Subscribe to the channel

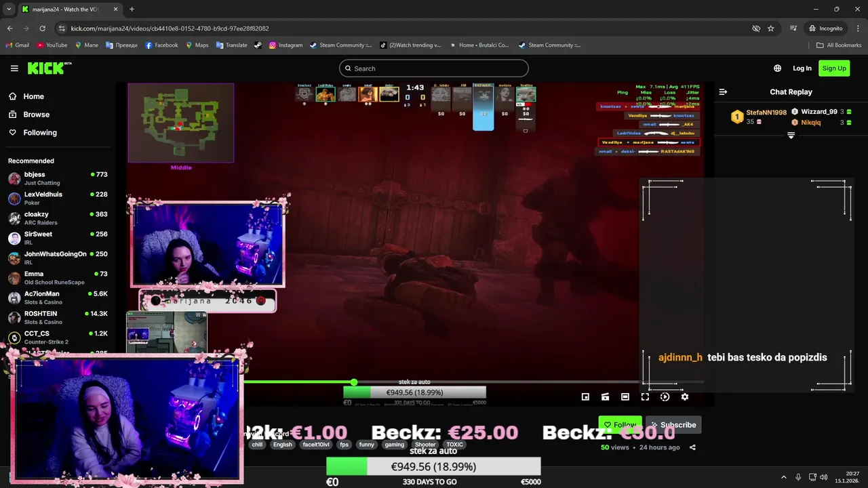pos(673,425)
